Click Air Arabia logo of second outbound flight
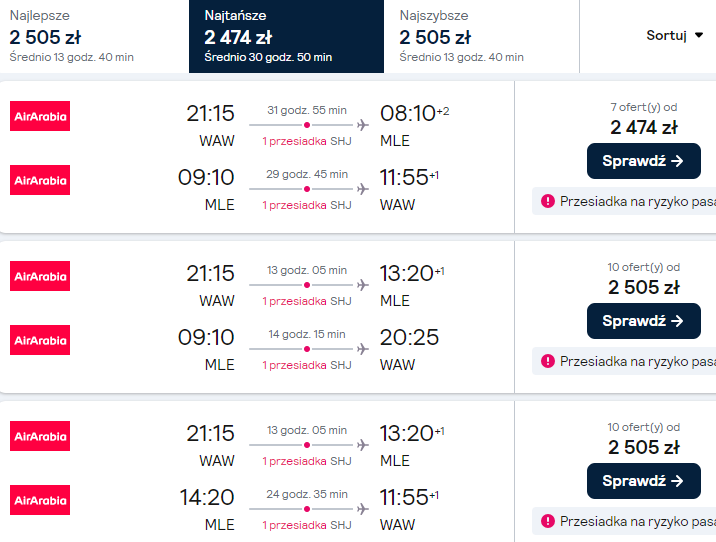 pos(40,276)
